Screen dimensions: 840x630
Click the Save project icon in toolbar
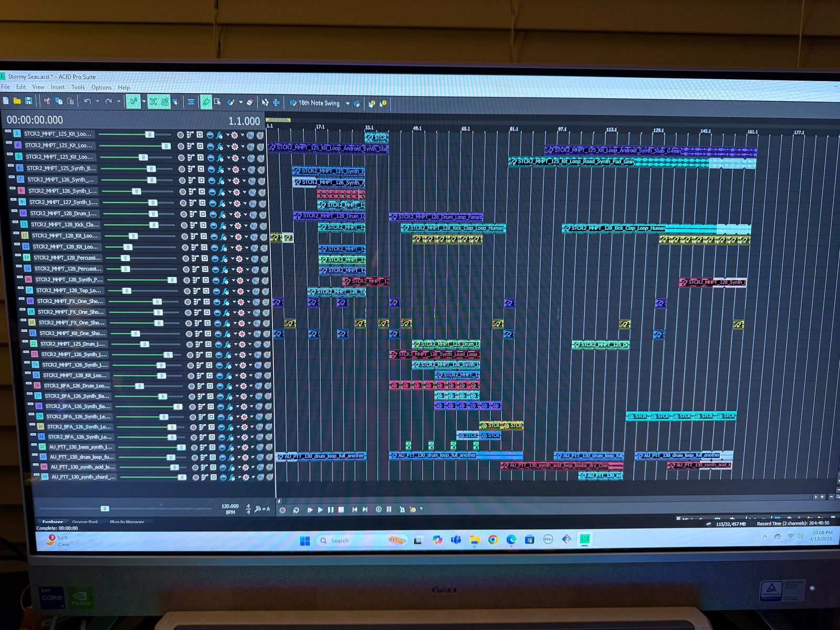(29, 101)
